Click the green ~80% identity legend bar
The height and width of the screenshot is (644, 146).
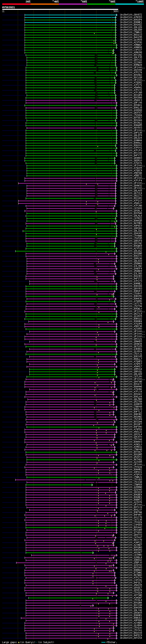[x=101, y=4]
